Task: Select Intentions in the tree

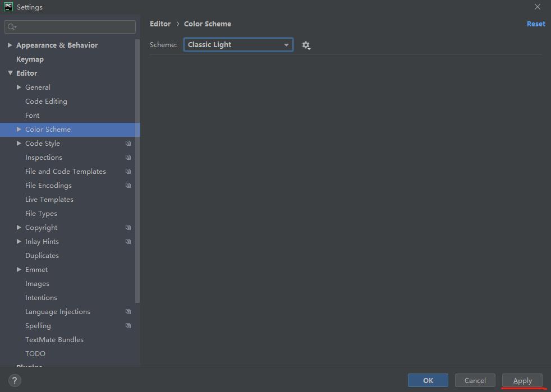Action: [x=41, y=298]
